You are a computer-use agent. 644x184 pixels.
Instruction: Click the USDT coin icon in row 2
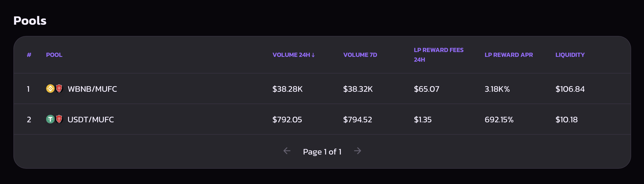coord(50,119)
